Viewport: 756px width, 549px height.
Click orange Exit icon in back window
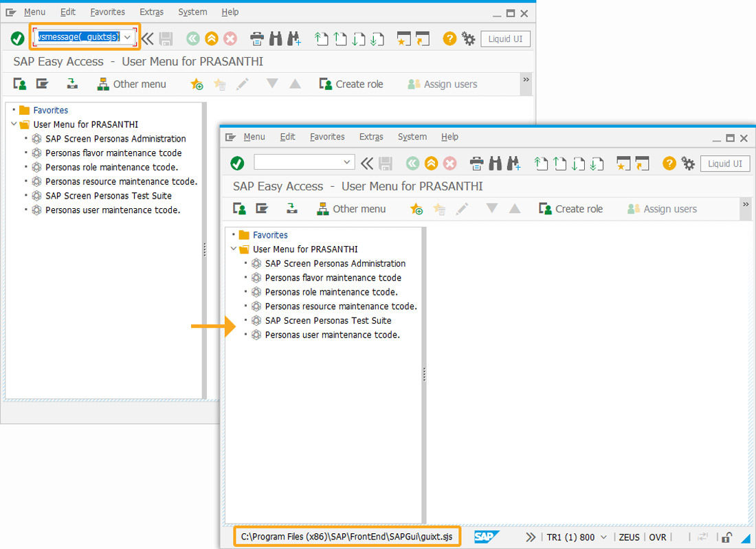212,38
